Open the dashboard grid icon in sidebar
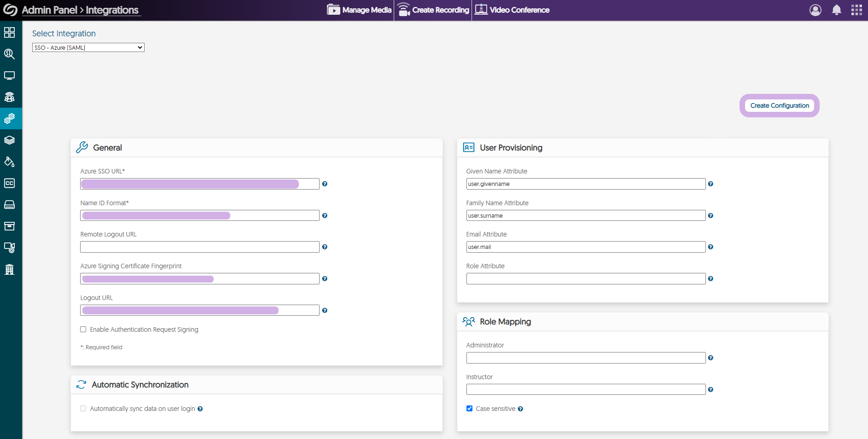The image size is (868, 439). (9, 32)
